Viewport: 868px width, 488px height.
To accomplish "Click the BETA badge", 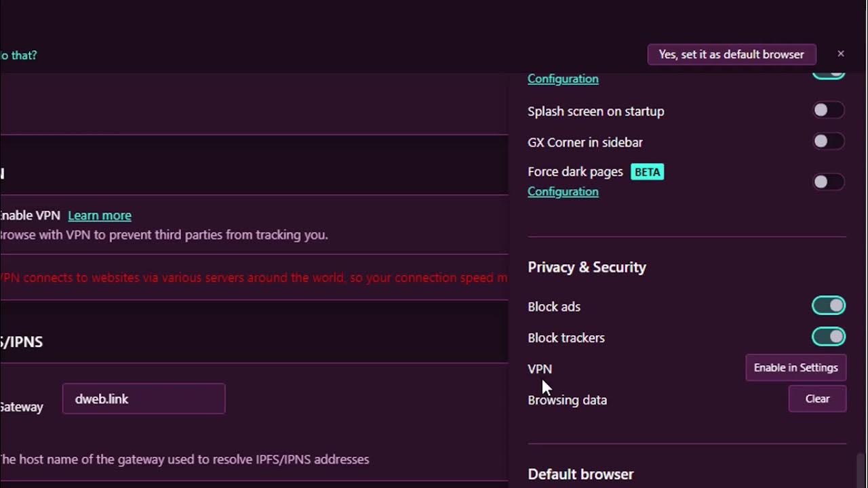I will pyautogui.click(x=647, y=172).
